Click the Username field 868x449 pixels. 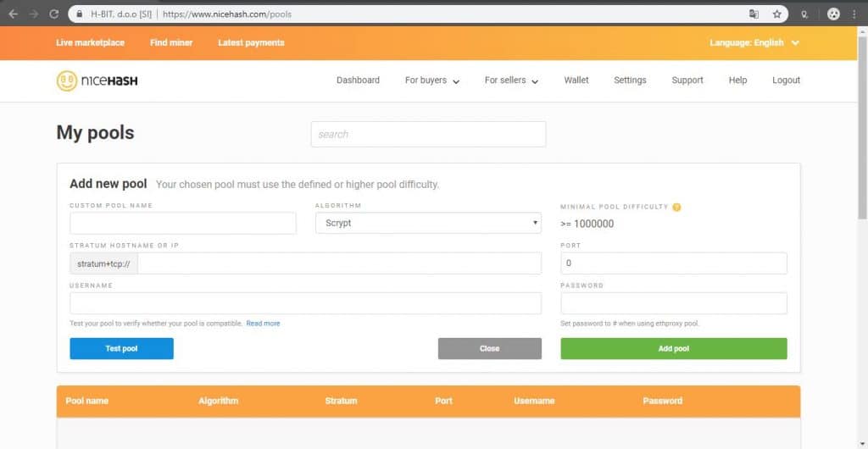click(305, 303)
